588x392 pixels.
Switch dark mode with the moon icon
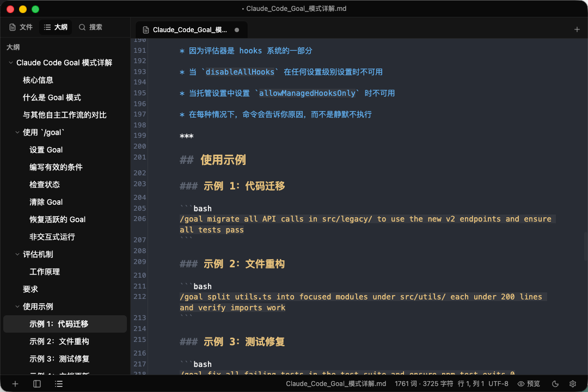coord(555,384)
